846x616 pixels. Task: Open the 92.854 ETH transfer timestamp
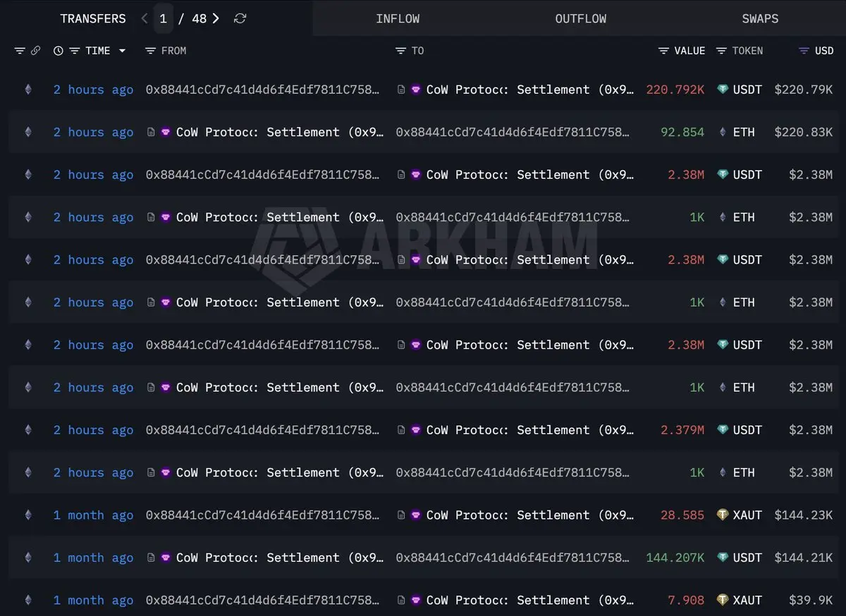point(93,132)
